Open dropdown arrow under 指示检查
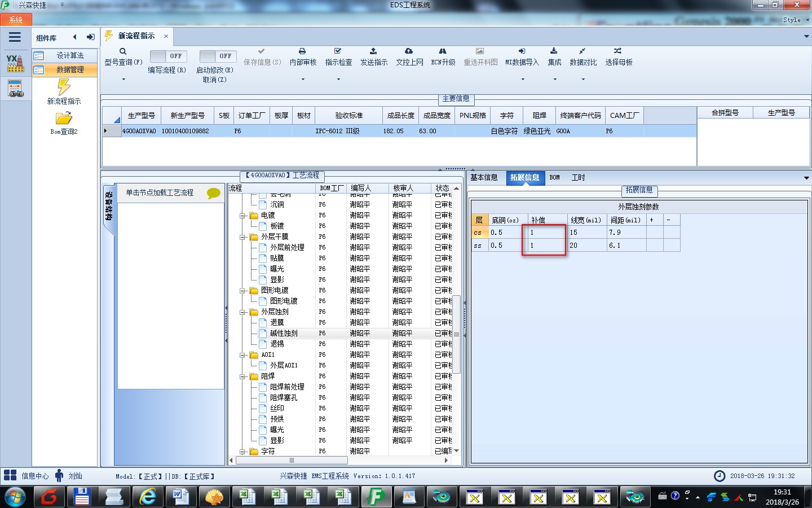 (x=338, y=80)
